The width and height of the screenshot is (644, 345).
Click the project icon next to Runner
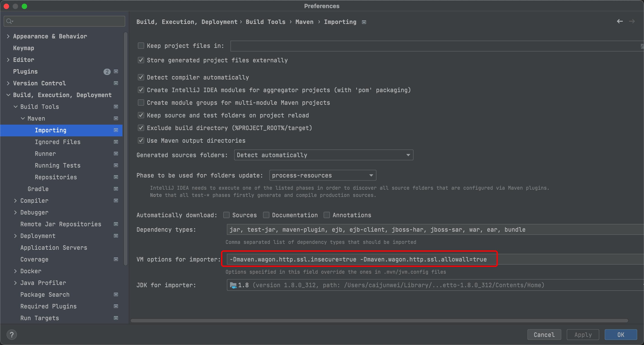point(116,154)
